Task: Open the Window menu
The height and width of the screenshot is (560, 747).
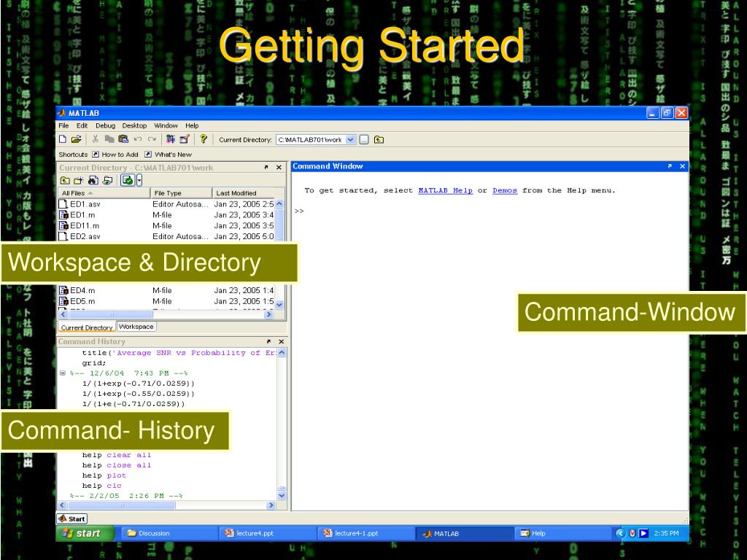Action: 166,125
